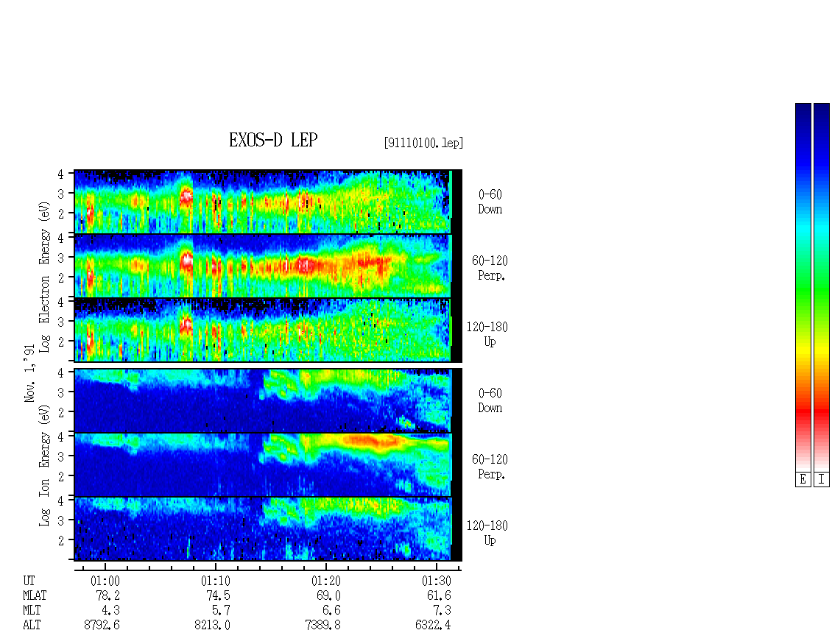Select the MLAT value 74.5
832x644 pixels.
click(218, 595)
